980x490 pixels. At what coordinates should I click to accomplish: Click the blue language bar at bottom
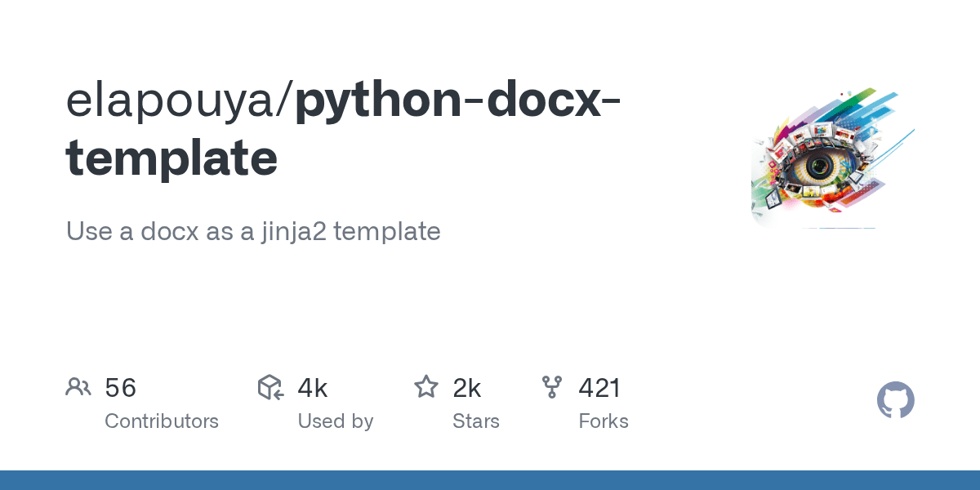[490, 480]
